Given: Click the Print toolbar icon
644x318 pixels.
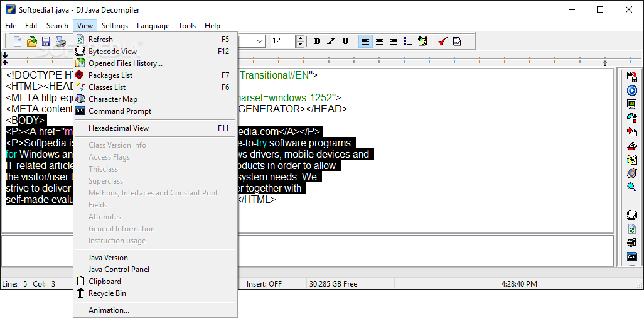Looking at the screenshot, I should coord(60,41).
